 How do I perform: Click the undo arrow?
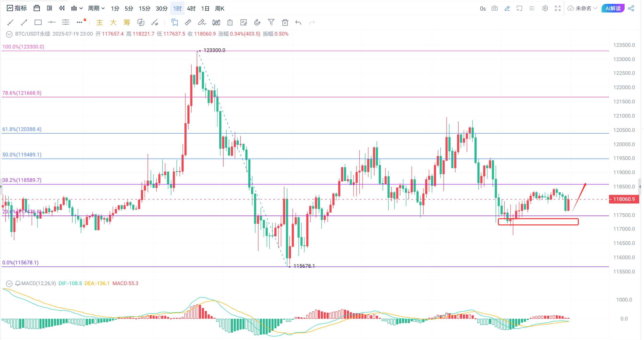click(298, 23)
